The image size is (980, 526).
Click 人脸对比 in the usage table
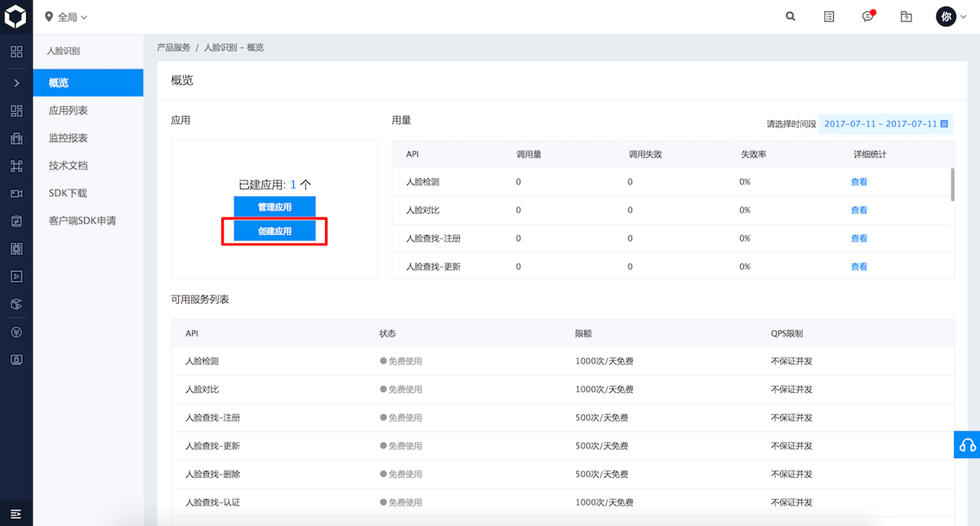[423, 210]
